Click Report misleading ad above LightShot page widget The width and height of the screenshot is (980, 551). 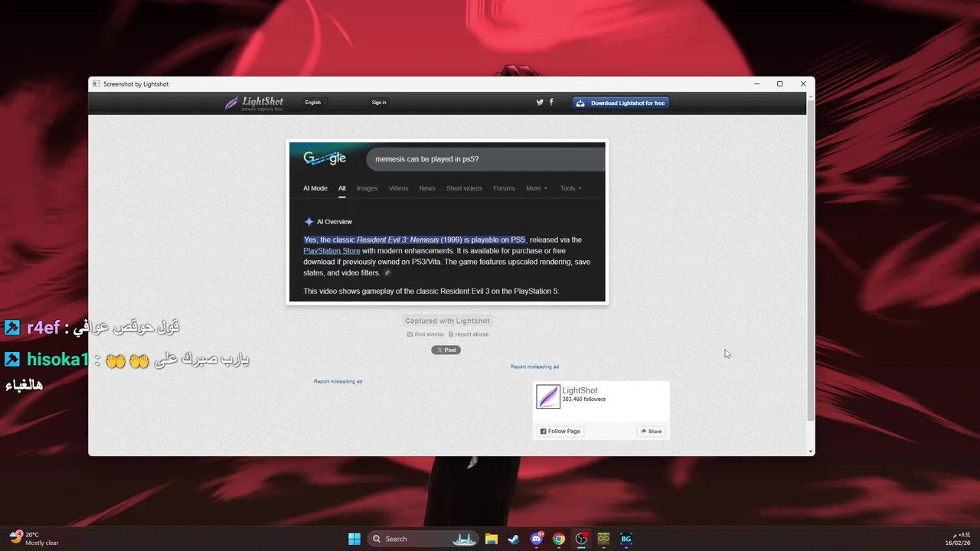(x=534, y=367)
